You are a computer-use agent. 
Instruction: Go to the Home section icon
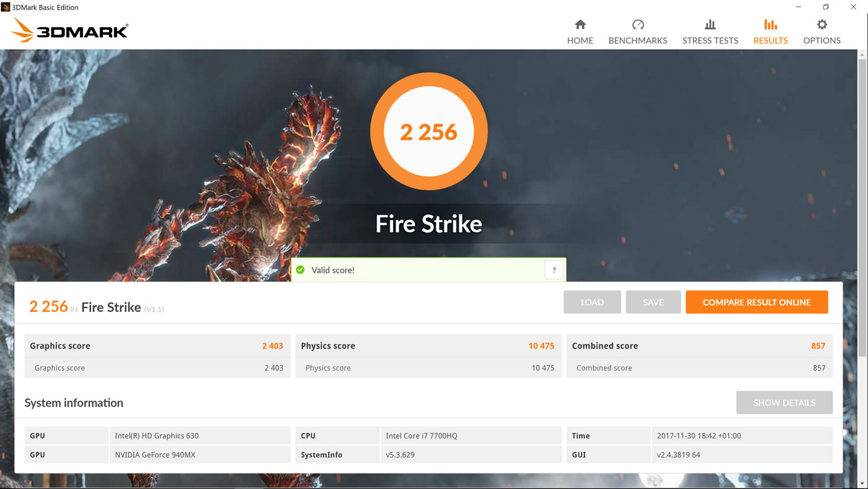click(x=580, y=25)
